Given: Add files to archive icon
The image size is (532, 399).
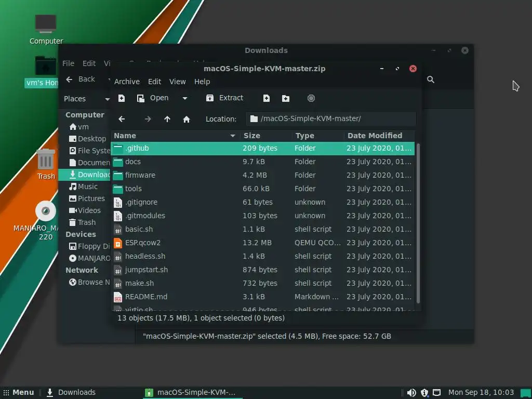Looking at the screenshot, I should (267, 98).
